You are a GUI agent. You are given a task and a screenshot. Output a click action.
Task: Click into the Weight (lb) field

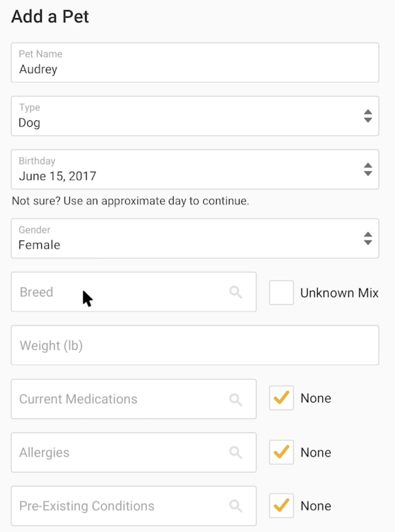pos(194,345)
